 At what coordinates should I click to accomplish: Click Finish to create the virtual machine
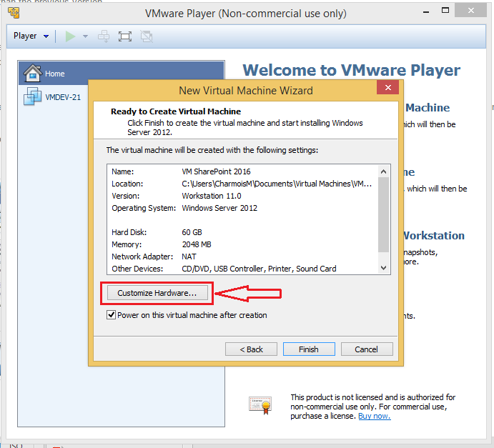tap(309, 349)
